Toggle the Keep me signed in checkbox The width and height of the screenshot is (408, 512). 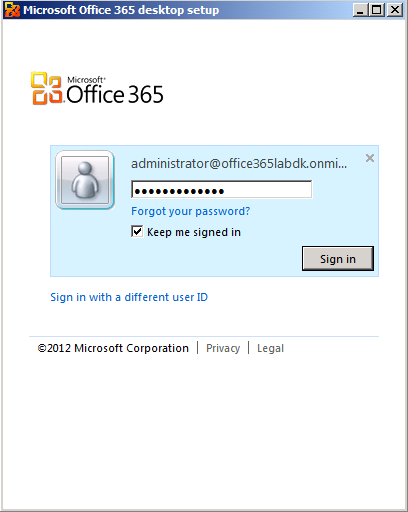(x=137, y=231)
